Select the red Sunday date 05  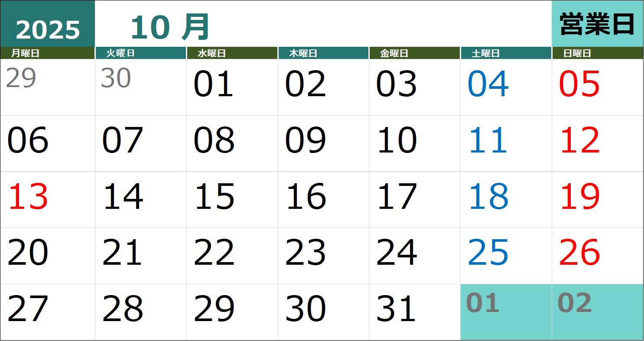pyautogui.click(x=579, y=84)
